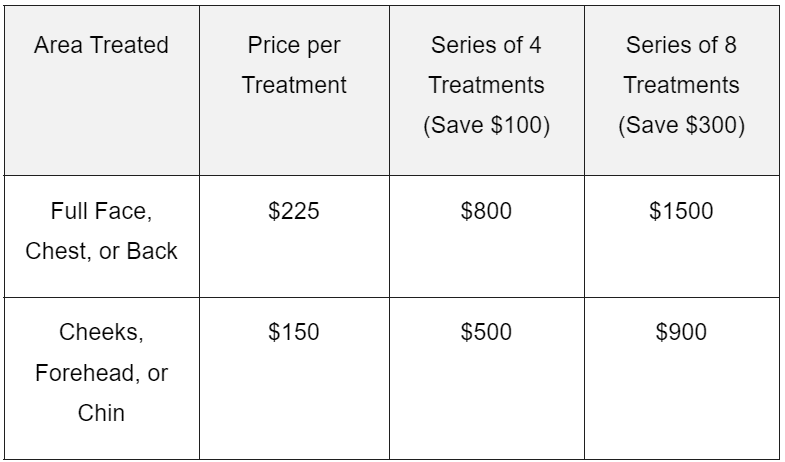785x462 pixels.
Task: Click the 'Area Treated' header cell
Action: tap(101, 45)
